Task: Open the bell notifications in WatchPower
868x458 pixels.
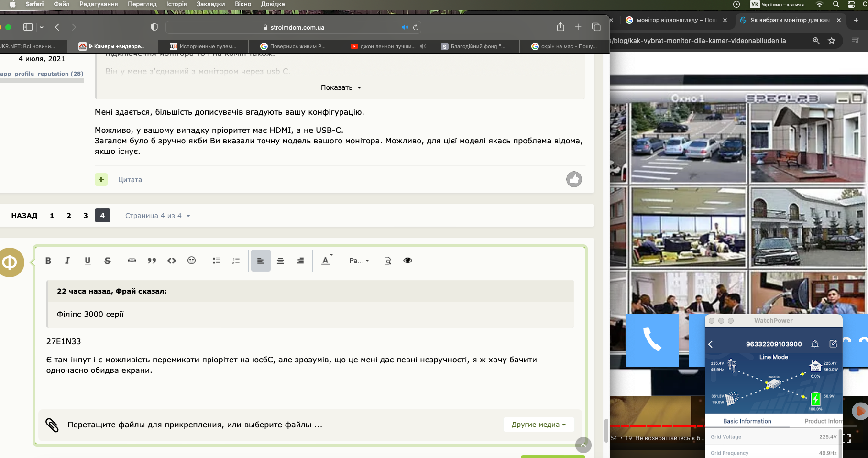Action: click(815, 344)
